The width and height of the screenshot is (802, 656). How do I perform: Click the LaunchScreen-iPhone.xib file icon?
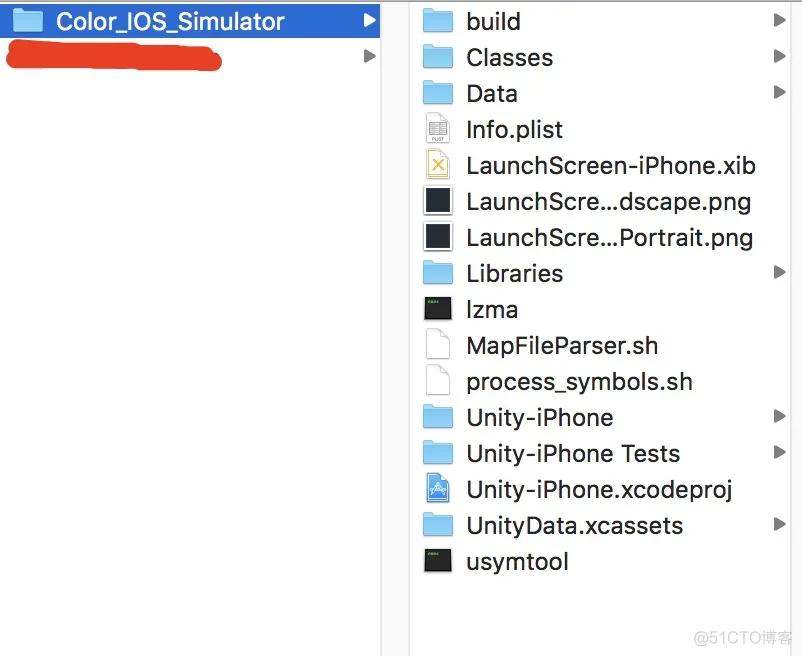click(438, 164)
